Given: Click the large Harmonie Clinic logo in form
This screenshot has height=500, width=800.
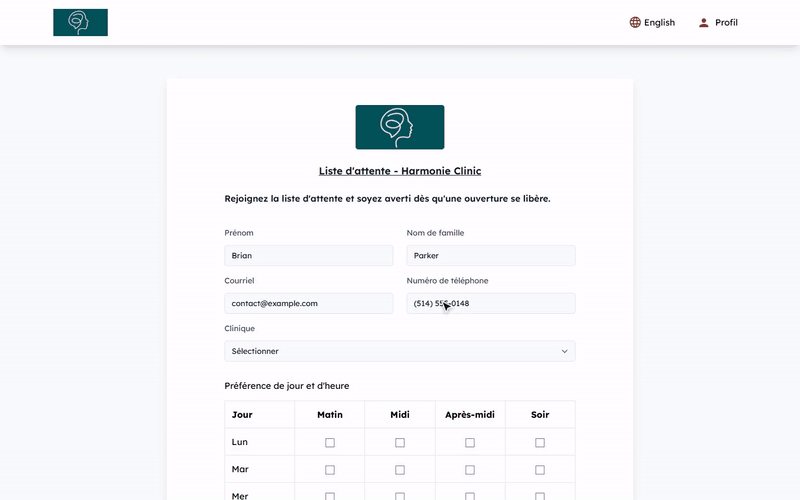Looking at the screenshot, I should click(x=399, y=127).
